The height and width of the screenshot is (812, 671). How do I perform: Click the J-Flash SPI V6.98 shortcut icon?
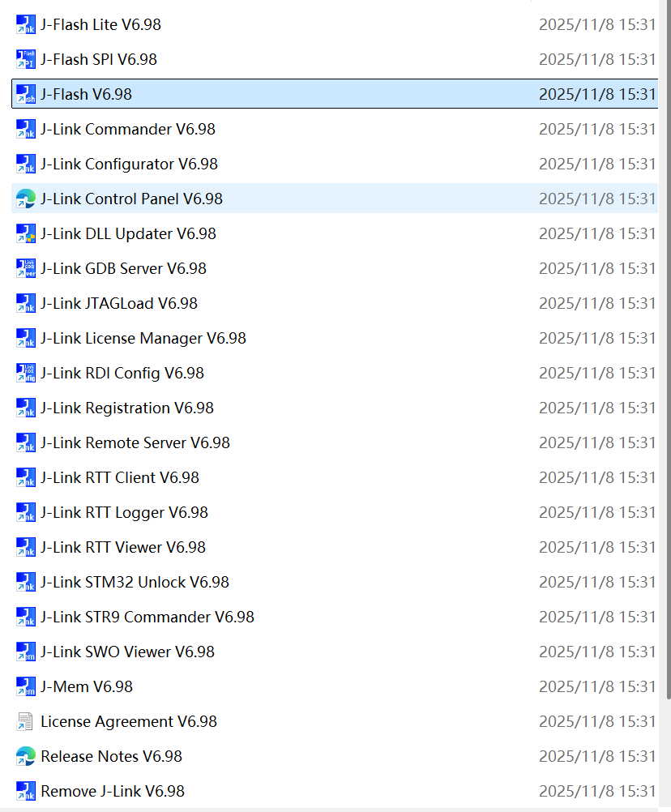26,59
